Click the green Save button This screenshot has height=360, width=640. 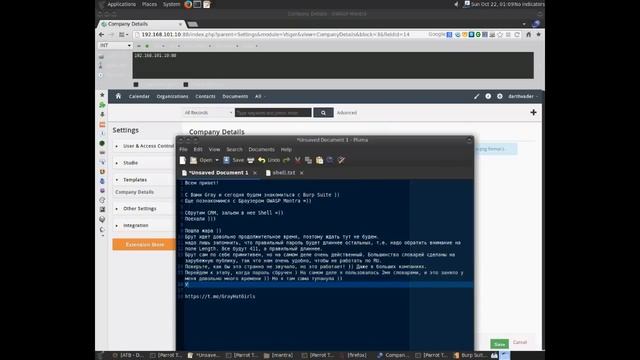point(500,344)
